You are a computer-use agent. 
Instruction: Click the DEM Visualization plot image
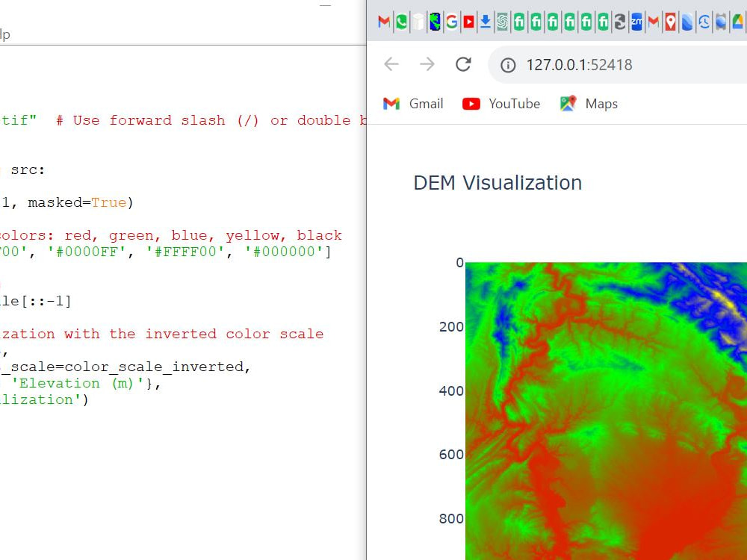click(x=605, y=411)
